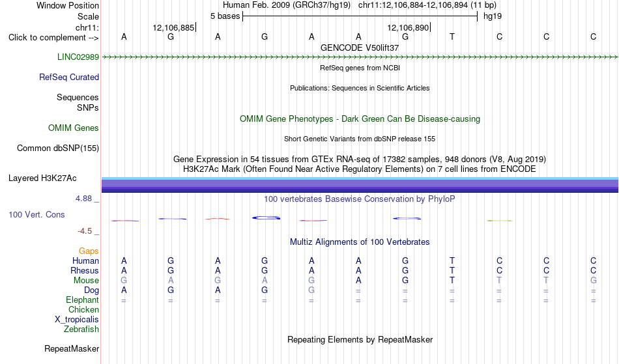
Task: Click the GTEx Gene Expression track title
Action: 360,159
